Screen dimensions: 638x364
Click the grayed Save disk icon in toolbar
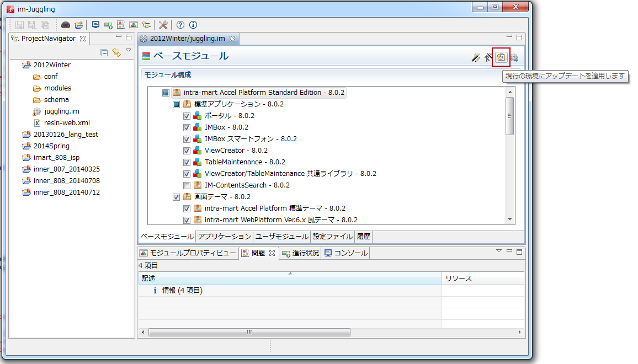19,25
